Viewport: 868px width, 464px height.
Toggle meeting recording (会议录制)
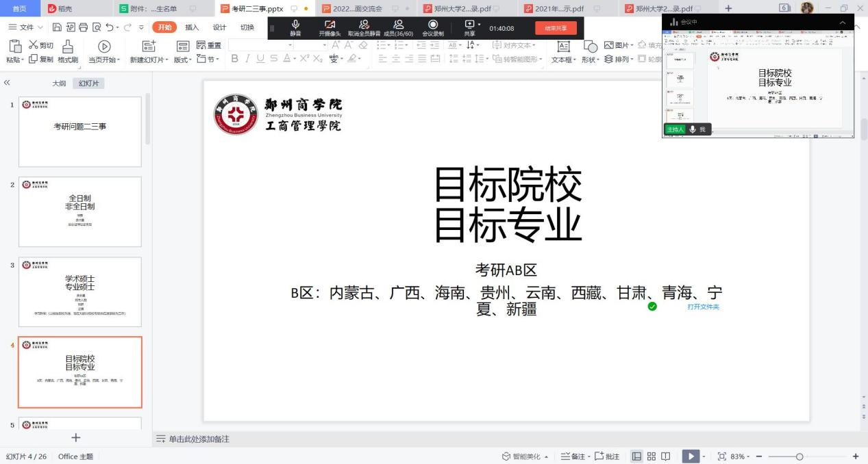[x=432, y=27]
